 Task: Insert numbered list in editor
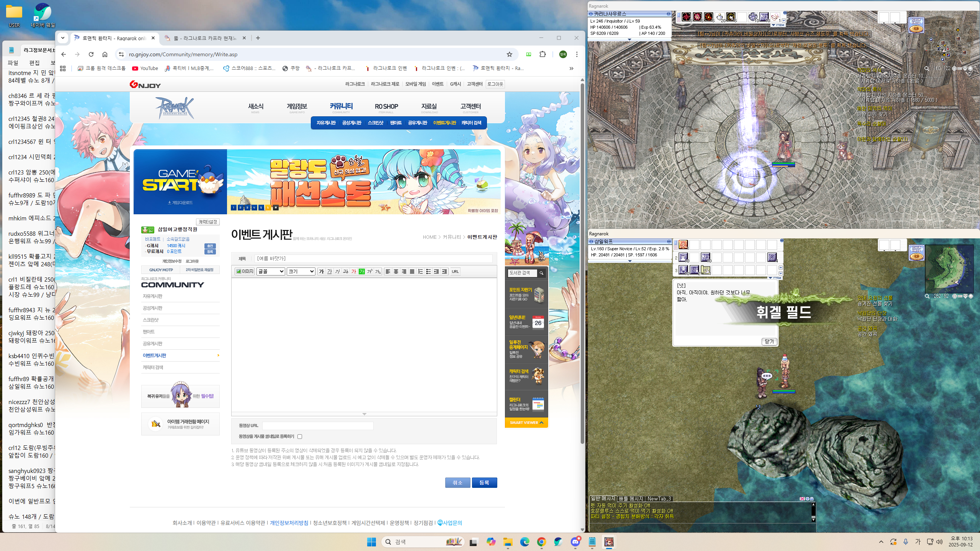pos(420,271)
